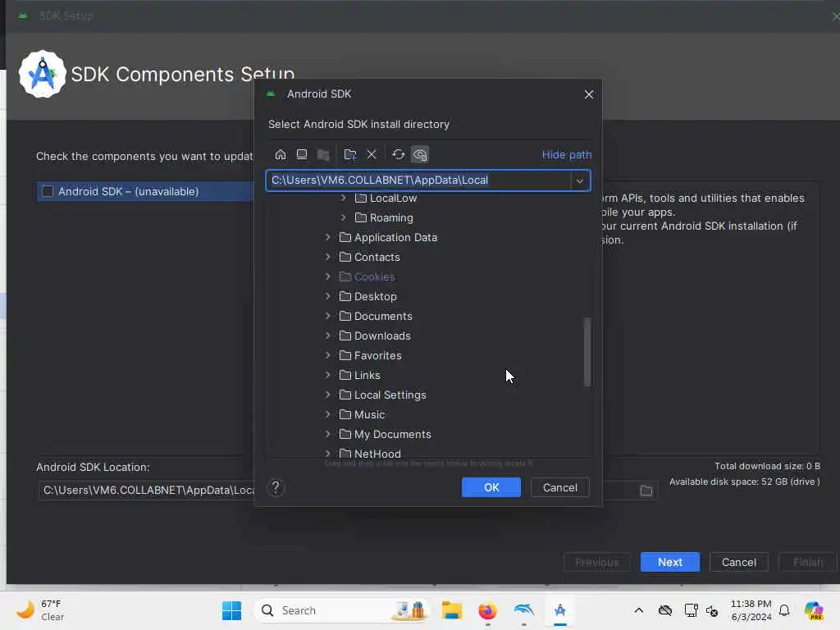
Task: Expand the Favorites folder
Action: [x=328, y=355]
